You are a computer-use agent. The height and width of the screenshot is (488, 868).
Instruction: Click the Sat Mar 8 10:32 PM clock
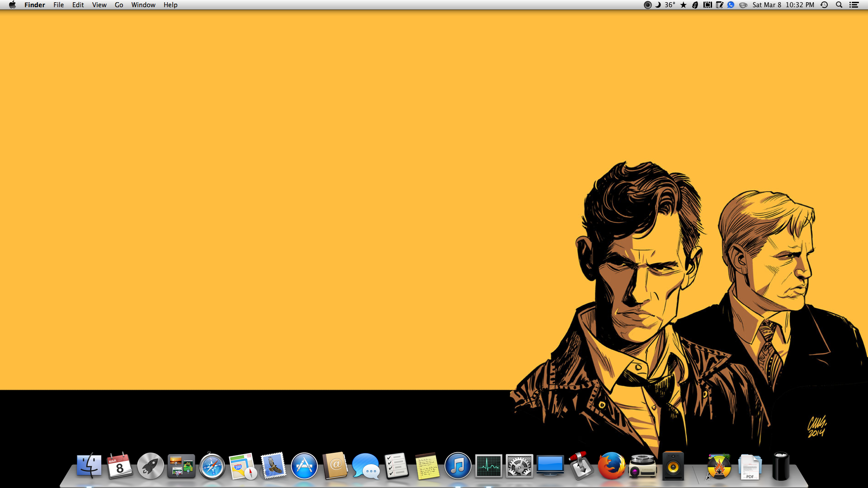point(783,5)
